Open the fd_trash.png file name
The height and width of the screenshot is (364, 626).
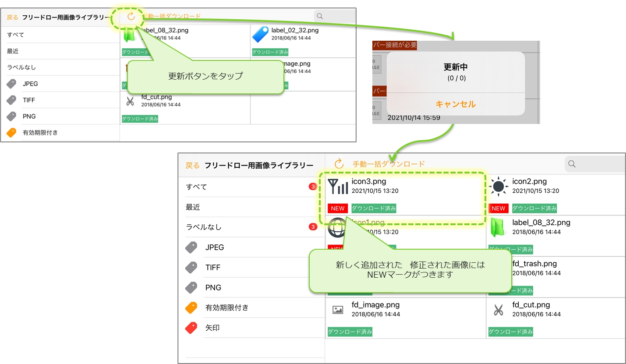[x=534, y=264]
